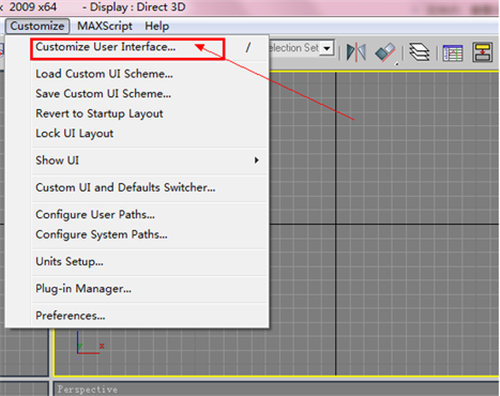Open Units Setup dialog
The width and height of the screenshot is (500, 396).
69,262
